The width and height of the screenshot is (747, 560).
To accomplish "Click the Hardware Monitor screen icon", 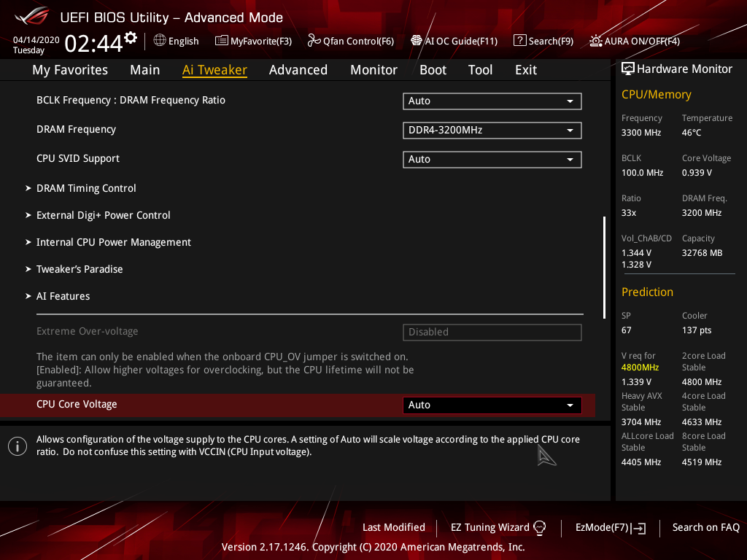I will point(628,69).
